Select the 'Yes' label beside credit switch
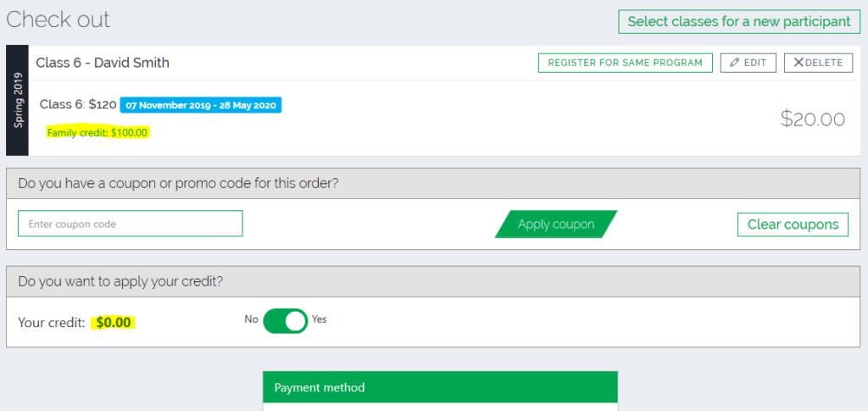The width and height of the screenshot is (868, 411). (320, 319)
